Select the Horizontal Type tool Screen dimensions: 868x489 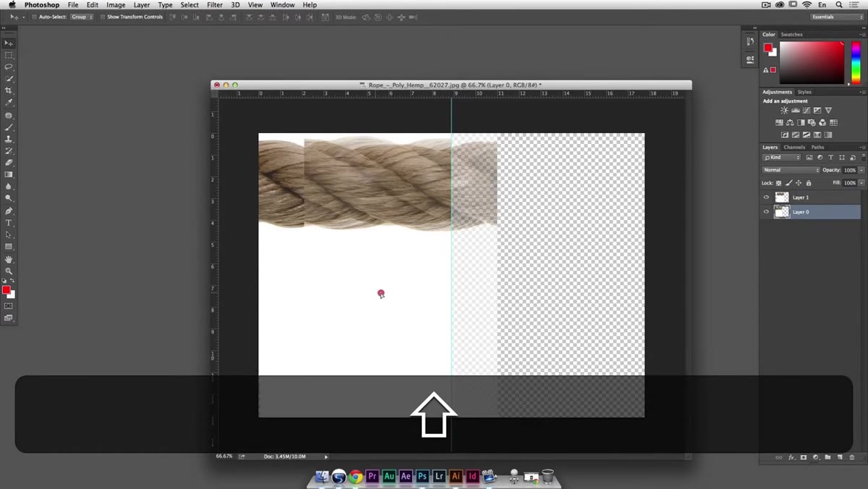(9, 223)
